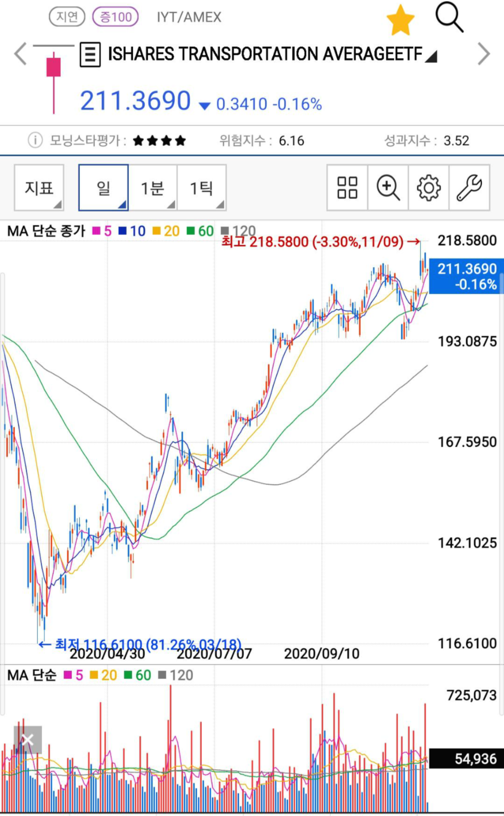The image size is (504, 816).
Task: Tap the 2020/09/10 date axis label
Action: click(322, 653)
